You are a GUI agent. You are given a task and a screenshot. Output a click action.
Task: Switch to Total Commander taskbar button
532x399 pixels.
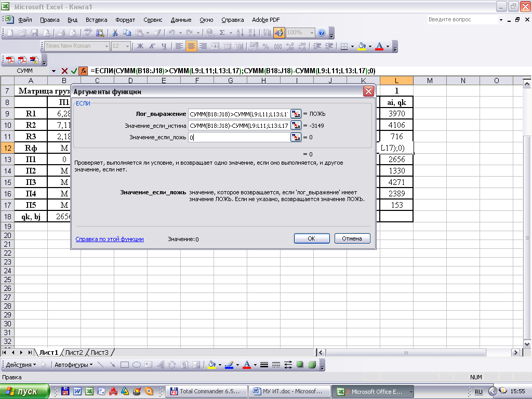click(x=206, y=392)
